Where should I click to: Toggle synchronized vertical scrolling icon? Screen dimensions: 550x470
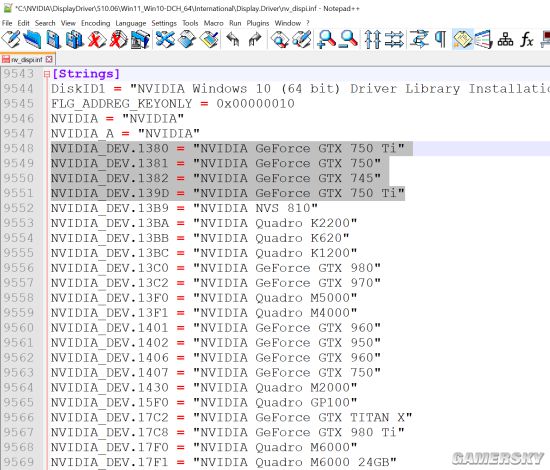372,39
